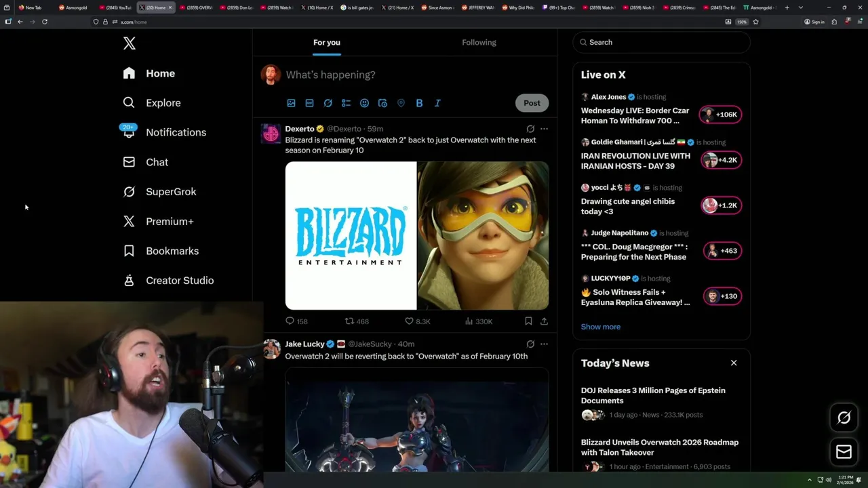Toggle italic formatting in composer
868x488 pixels.
pos(437,103)
